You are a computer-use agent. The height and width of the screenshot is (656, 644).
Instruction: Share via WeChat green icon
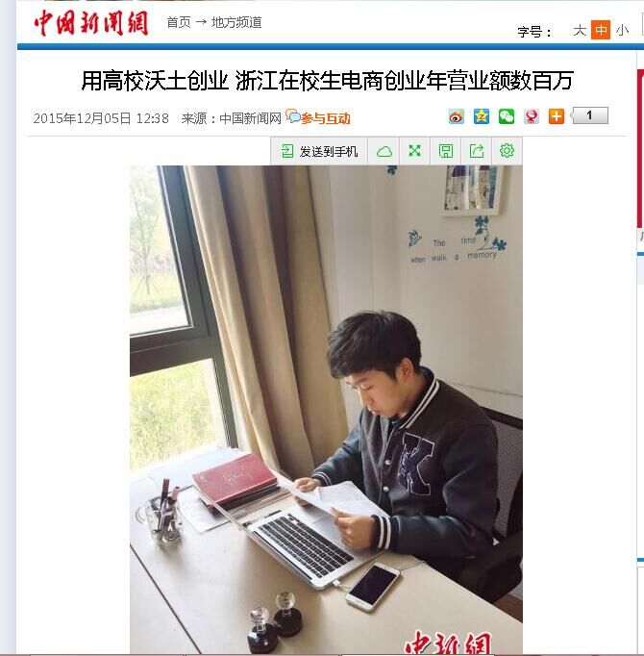(507, 116)
